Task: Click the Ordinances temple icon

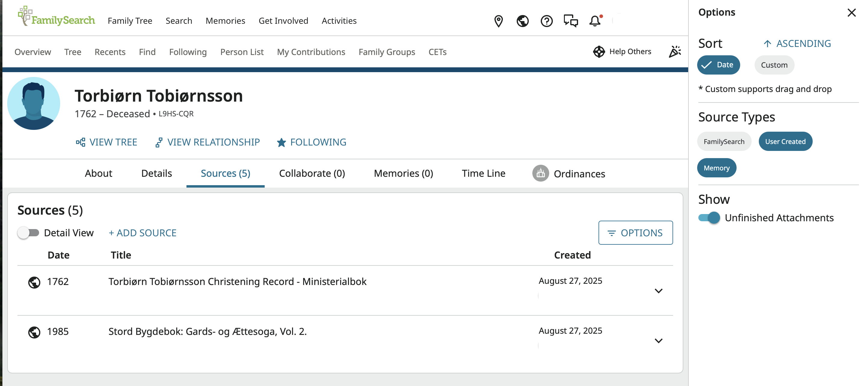Action: click(x=540, y=173)
